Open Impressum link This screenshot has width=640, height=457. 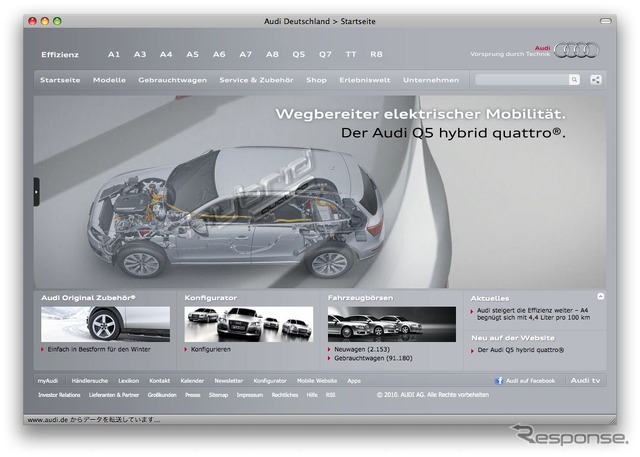click(250, 395)
